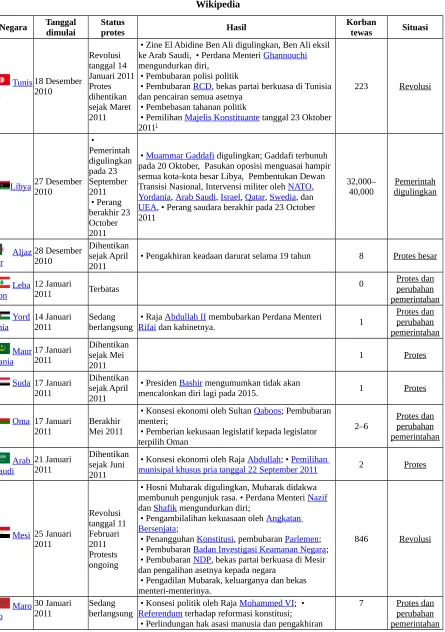
Task: Click the Mauritania flag icon
Action: pos(5,348)
